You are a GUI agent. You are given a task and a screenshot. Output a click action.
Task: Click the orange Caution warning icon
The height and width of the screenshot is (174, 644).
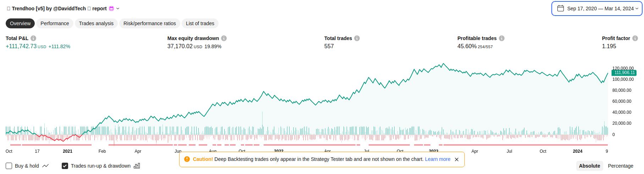pos(187,159)
